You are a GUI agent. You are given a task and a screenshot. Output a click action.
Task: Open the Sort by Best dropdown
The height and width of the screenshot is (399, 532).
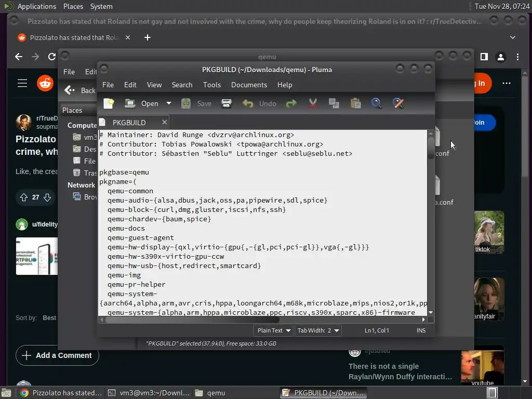tap(49, 318)
